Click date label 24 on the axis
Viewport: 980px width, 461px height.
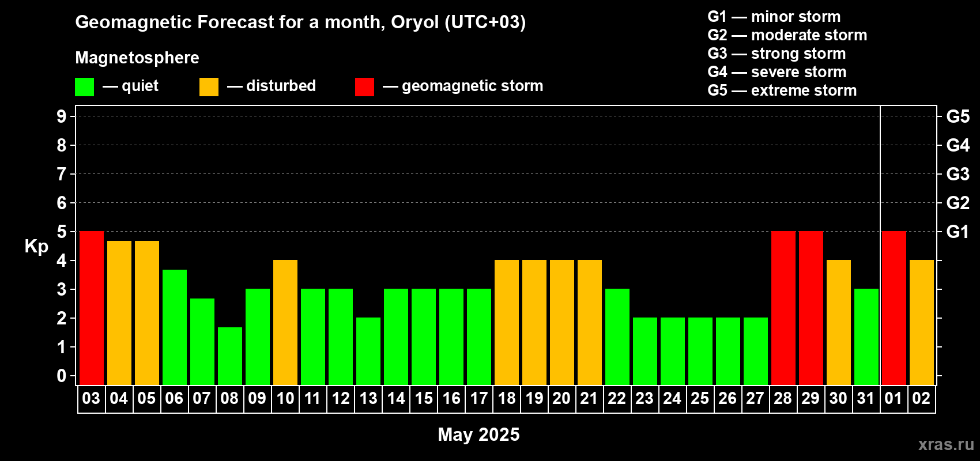click(672, 398)
